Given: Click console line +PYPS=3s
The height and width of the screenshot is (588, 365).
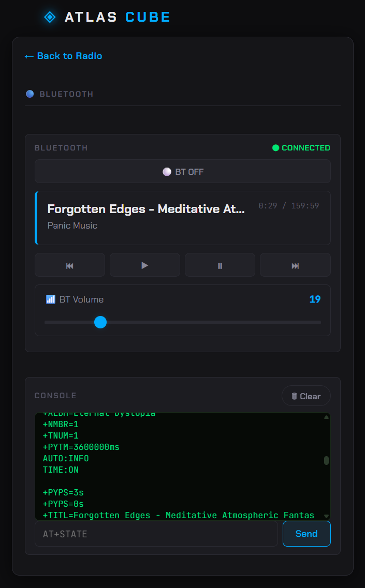Looking at the screenshot, I should (63, 492).
